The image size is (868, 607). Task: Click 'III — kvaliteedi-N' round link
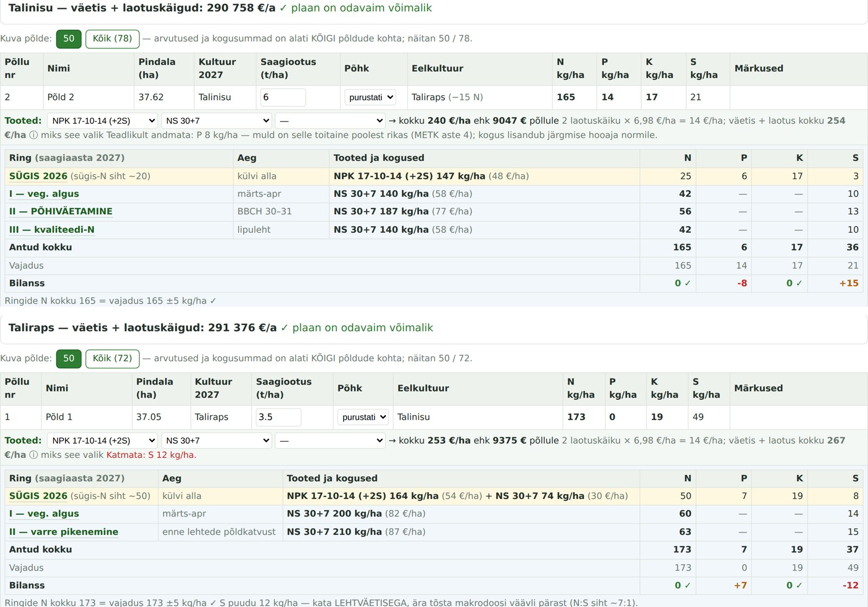(x=52, y=229)
